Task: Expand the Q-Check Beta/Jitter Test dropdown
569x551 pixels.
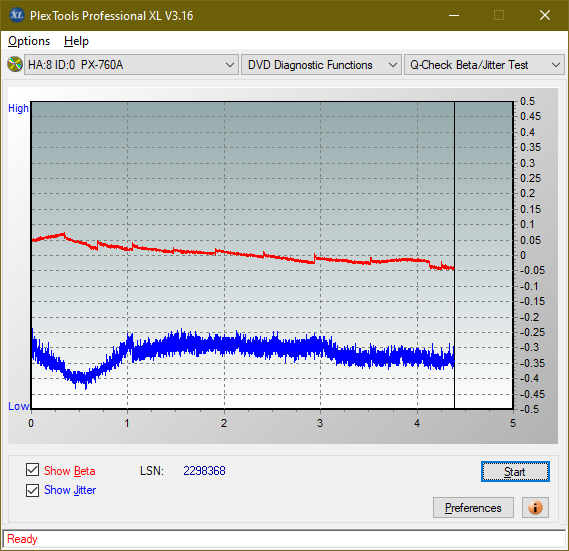Action: click(484, 65)
